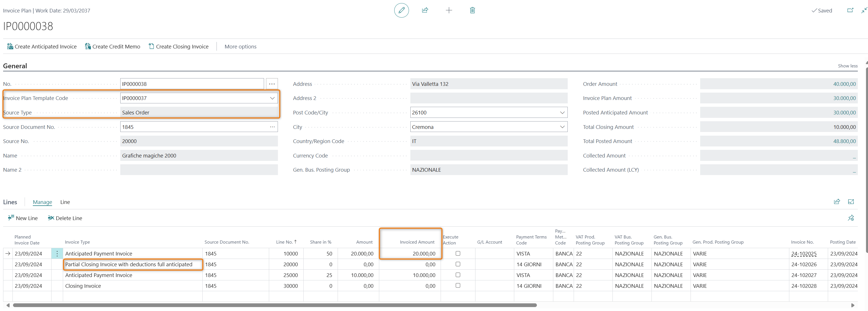The height and width of the screenshot is (311, 868).
Task: Toggle Execute Action for line 25000
Action: click(x=458, y=275)
